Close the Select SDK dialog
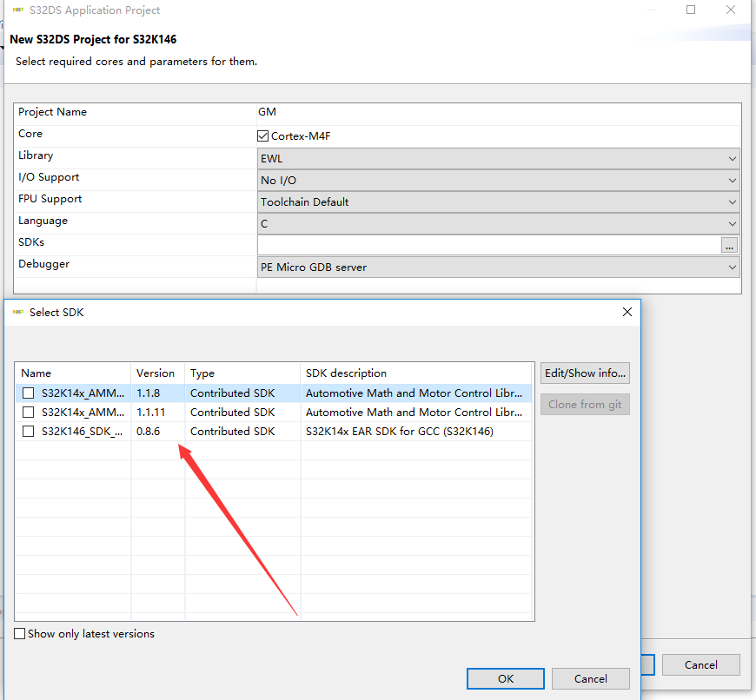 pyautogui.click(x=627, y=312)
